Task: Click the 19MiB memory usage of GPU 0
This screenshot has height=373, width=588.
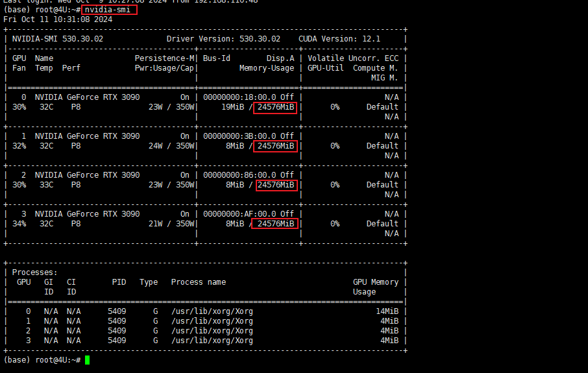Action: point(232,107)
